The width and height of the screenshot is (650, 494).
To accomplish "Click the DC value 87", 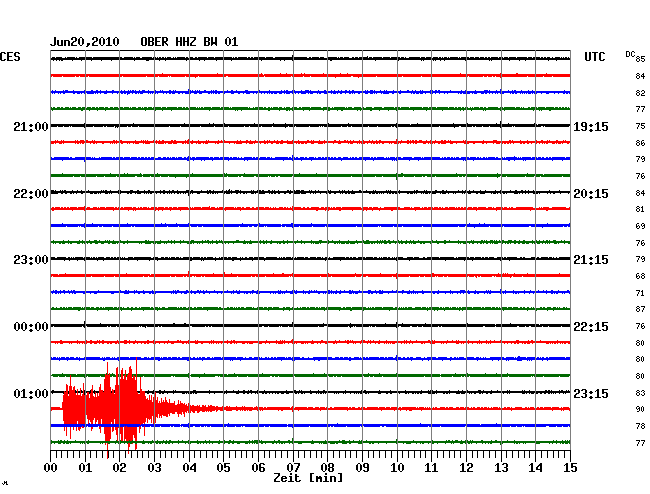I will 640,309.
